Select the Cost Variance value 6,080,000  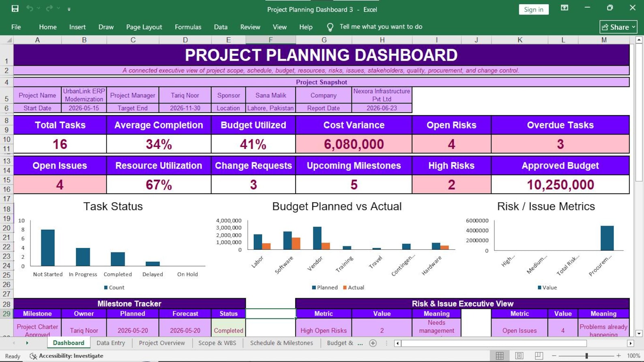[354, 144]
